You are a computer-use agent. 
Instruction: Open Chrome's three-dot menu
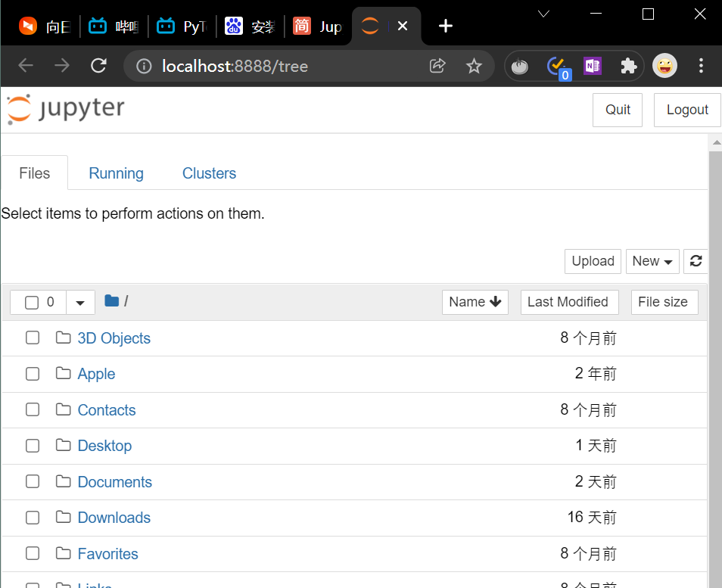click(701, 66)
